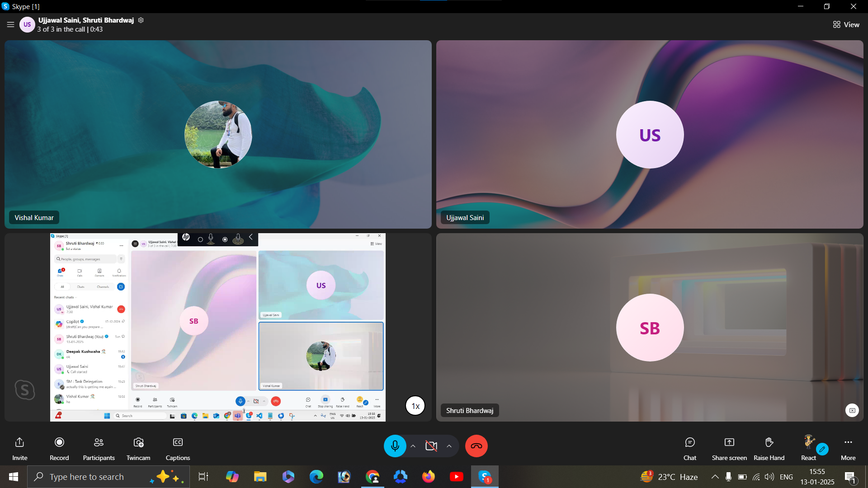Click the Windows Start button
The height and width of the screenshot is (488, 868).
point(14,477)
